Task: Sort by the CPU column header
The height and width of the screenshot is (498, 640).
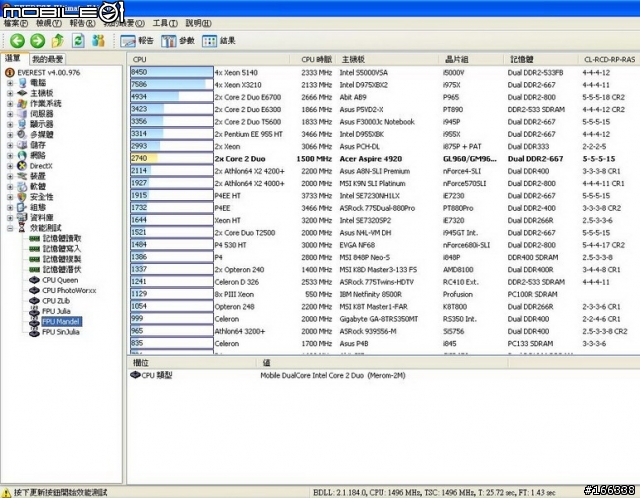Action: point(208,60)
